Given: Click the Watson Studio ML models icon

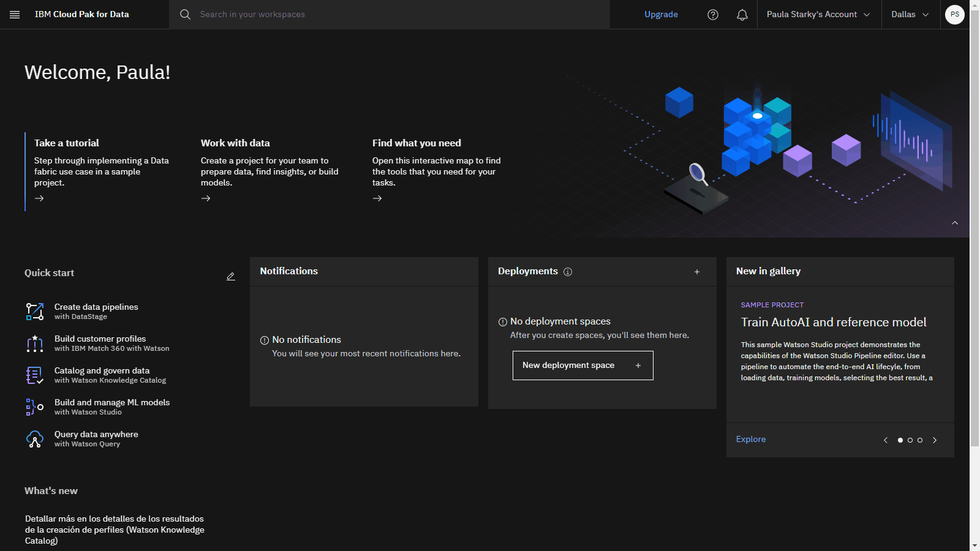Looking at the screenshot, I should click(x=35, y=407).
